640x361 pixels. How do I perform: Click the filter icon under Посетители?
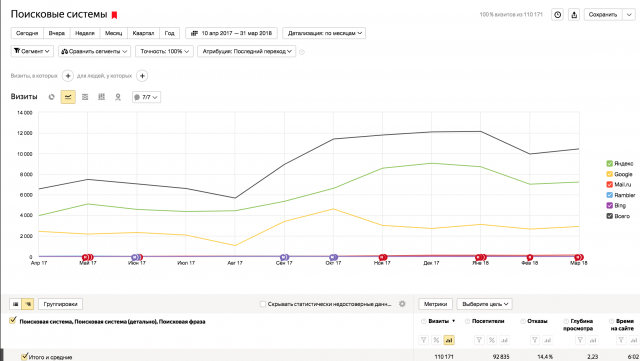pos(479,340)
